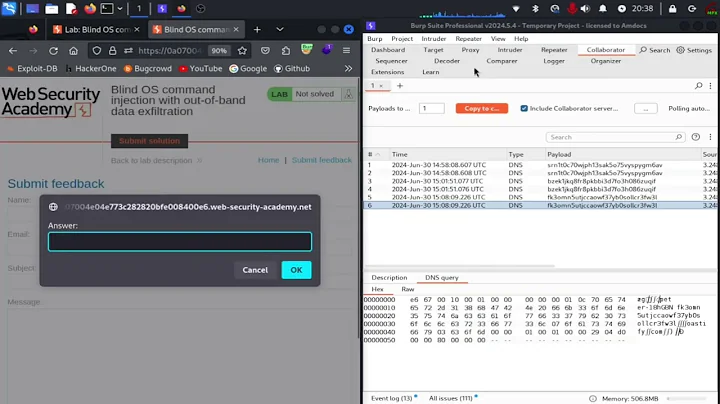Open YouTube bookmark

[201, 68]
